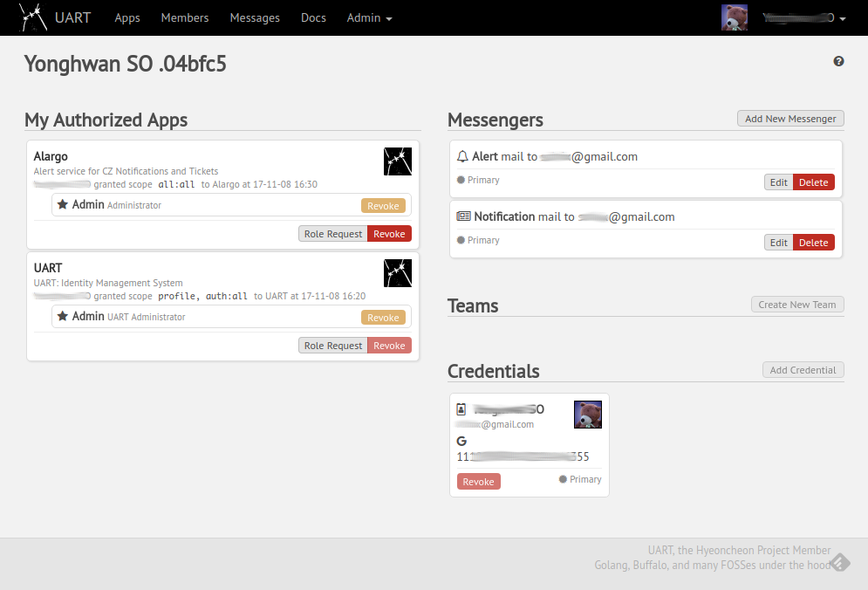Click Add New Messenger button
The height and width of the screenshot is (590, 868).
[x=790, y=119]
